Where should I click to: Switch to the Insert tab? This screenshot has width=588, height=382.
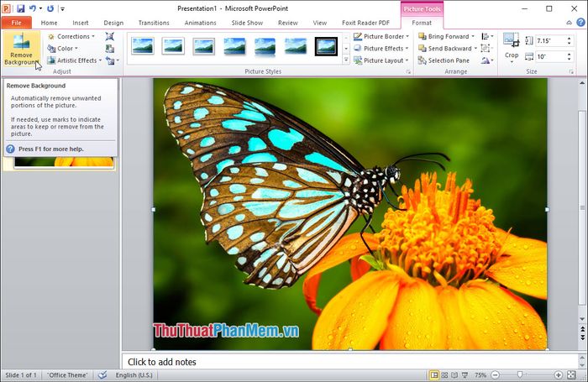[81, 23]
